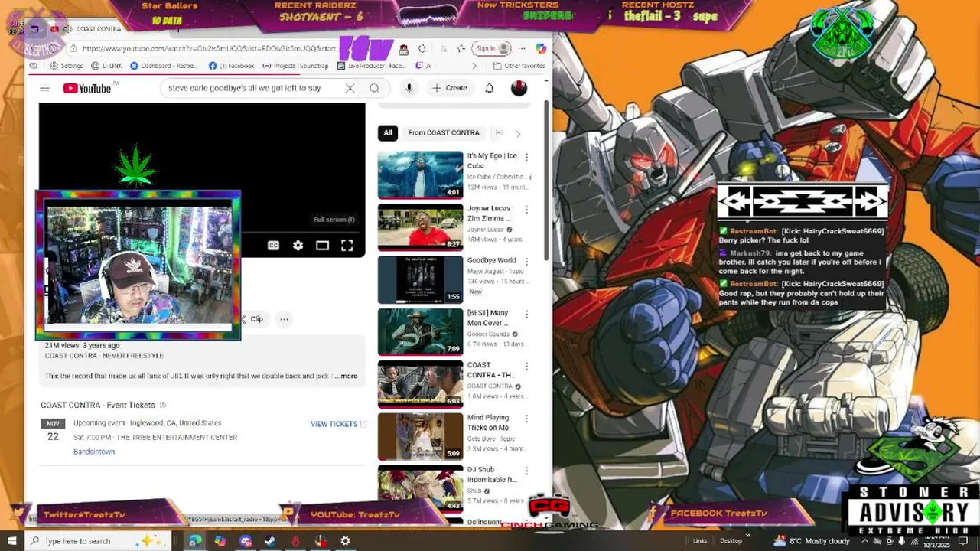Open the (1) Facebook bookmark
This screenshot has width=980, height=551.
232,66
